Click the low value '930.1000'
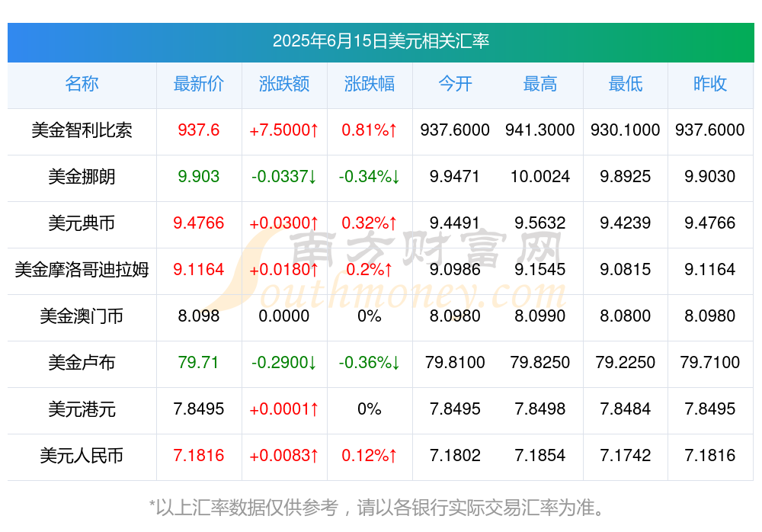The image size is (762, 532). coord(626,130)
